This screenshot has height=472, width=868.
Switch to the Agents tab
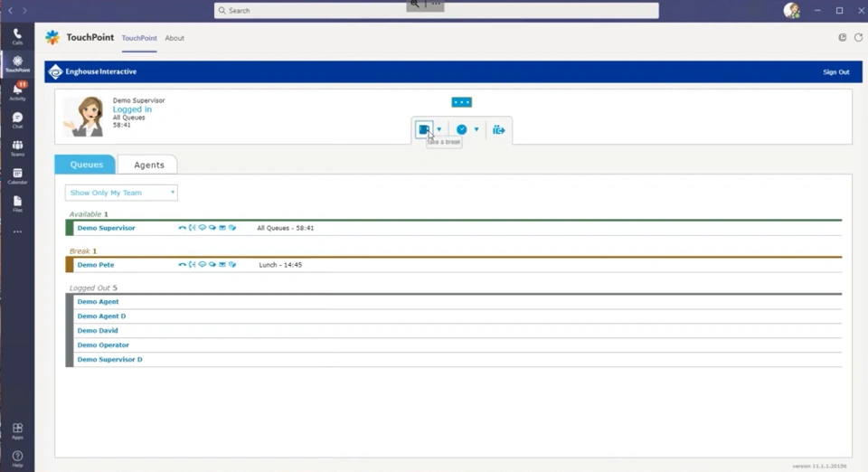pyautogui.click(x=148, y=165)
